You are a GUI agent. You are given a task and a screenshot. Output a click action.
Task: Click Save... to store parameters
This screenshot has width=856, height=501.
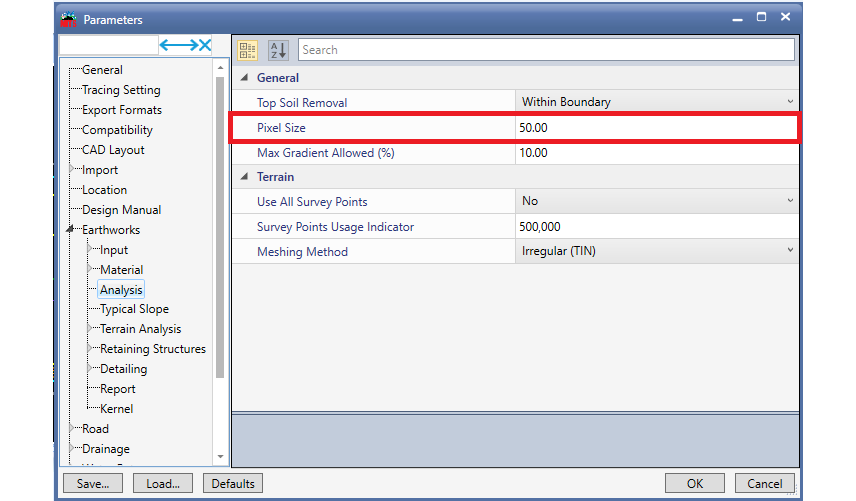tap(93, 484)
